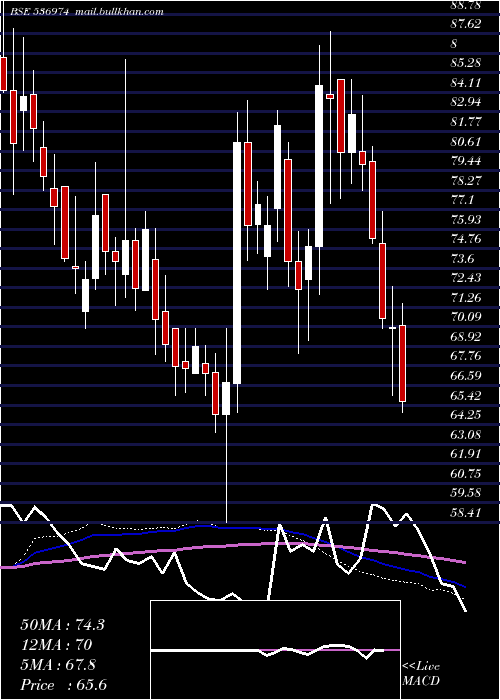Click the 80.61 price axis label
This screenshot has height=700, width=500.
(x=466, y=142)
